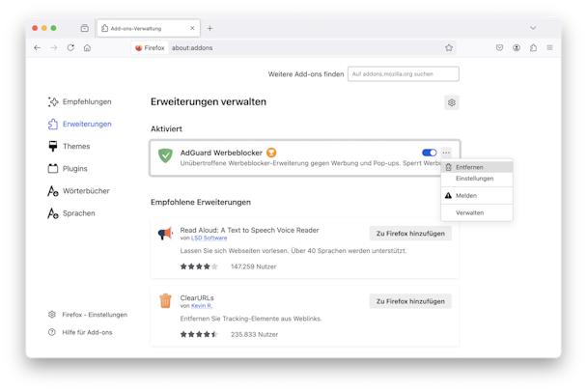
Task: Open the hamburger application menu
Action: pyautogui.click(x=549, y=47)
